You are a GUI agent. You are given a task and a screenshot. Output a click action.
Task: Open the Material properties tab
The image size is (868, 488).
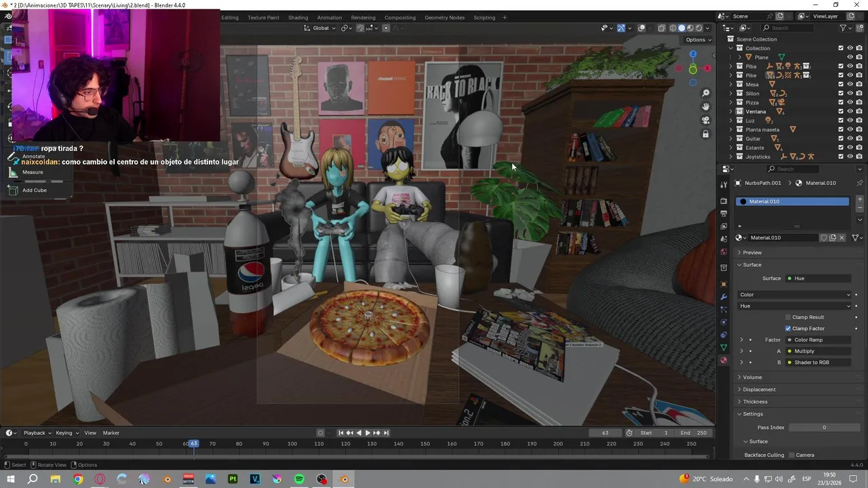724,361
